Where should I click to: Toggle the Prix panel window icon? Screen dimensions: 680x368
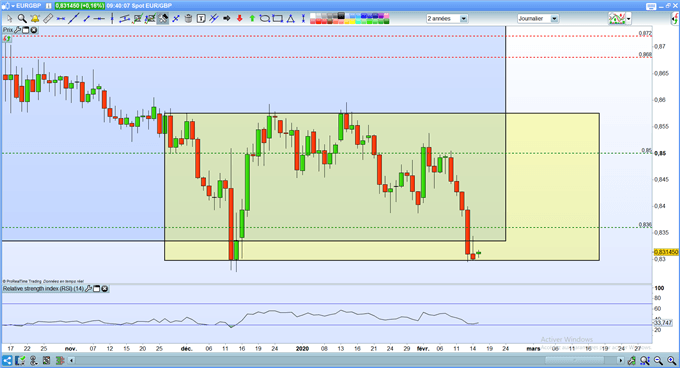coord(26,30)
